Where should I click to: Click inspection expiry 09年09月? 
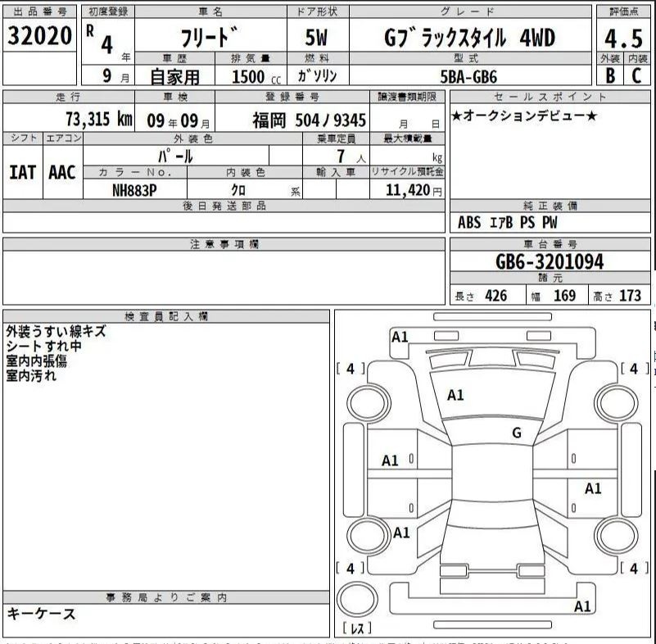click(x=179, y=121)
